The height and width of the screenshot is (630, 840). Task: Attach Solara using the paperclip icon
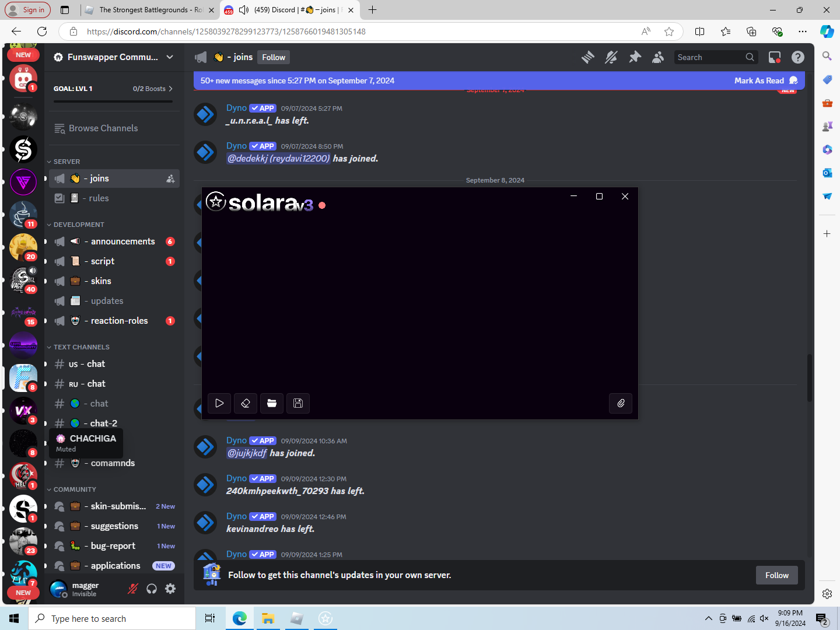[x=621, y=403]
